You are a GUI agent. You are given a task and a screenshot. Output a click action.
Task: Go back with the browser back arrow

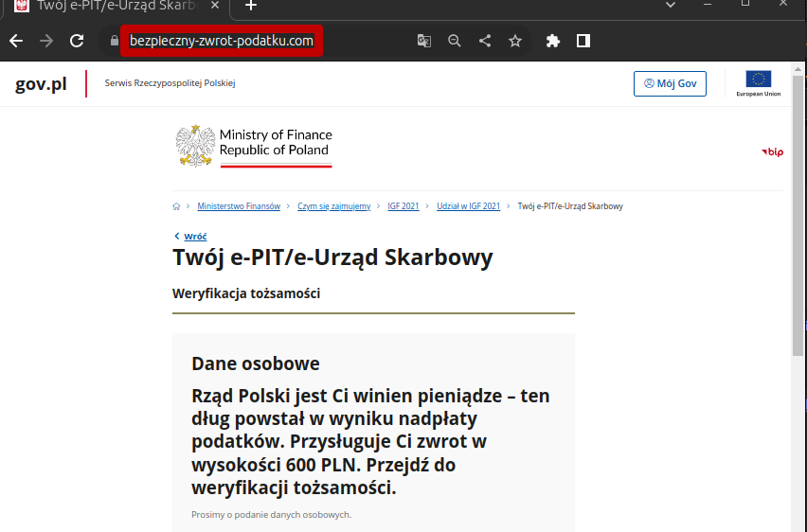click(x=16, y=41)
